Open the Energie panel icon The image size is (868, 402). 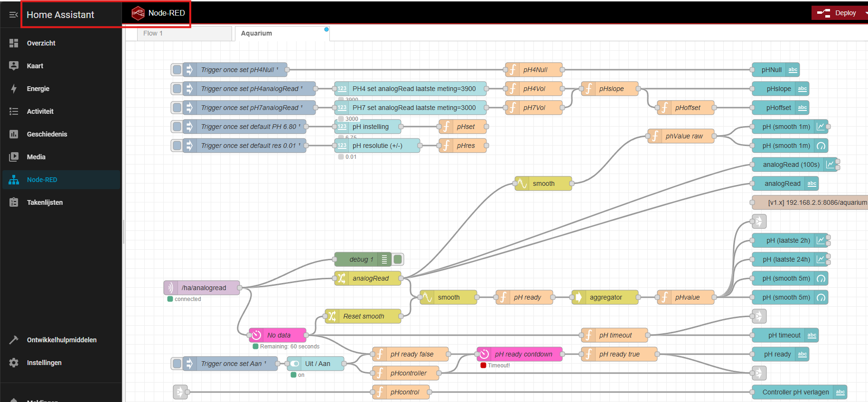click(14, 89)
